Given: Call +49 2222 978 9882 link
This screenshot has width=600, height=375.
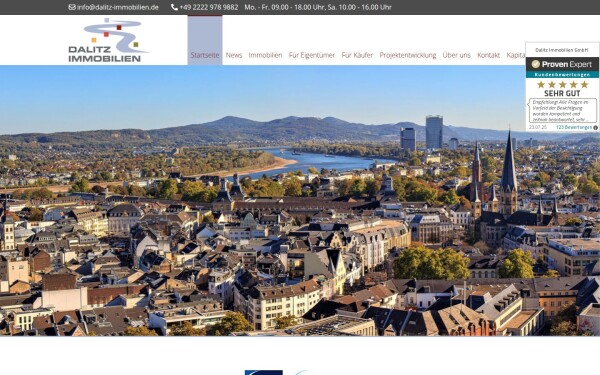Looking at the screenshot, I should click(209, 7).
